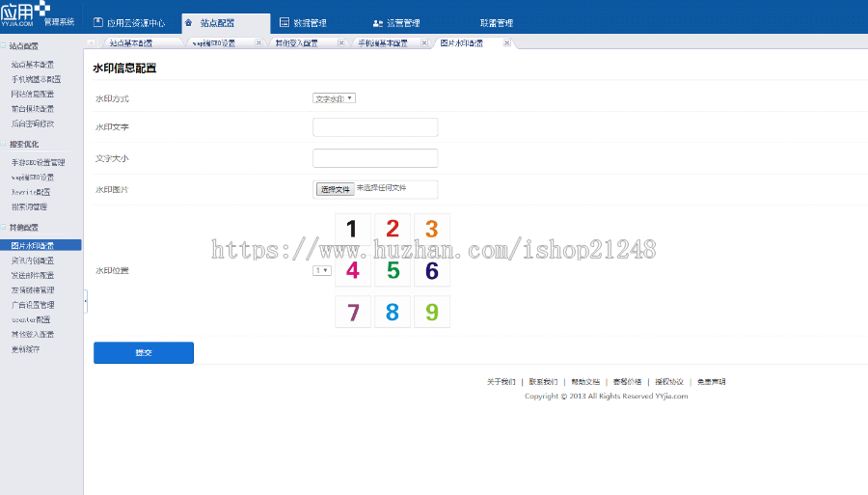Collapse the 站点配置 sidebar group

[x=3, y=45]
